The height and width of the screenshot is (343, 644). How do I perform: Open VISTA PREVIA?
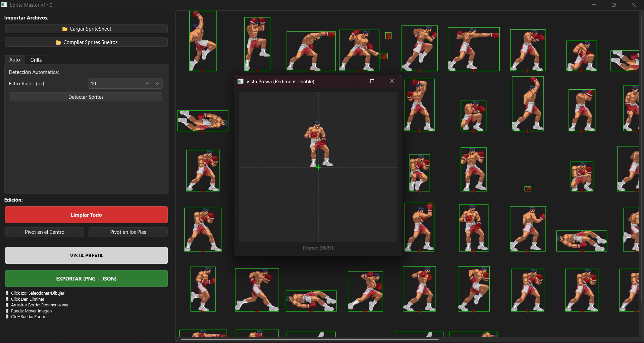pos(86,256)
